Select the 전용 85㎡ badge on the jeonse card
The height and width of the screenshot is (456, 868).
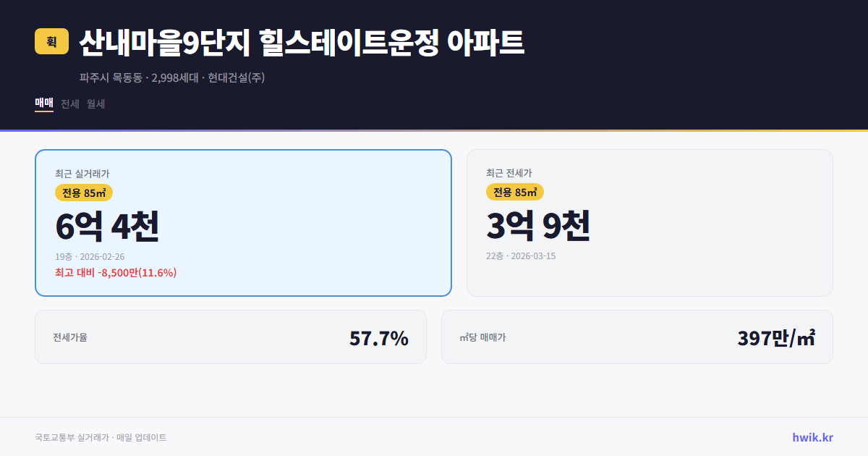pyautogui.click(x=514, y=193)
